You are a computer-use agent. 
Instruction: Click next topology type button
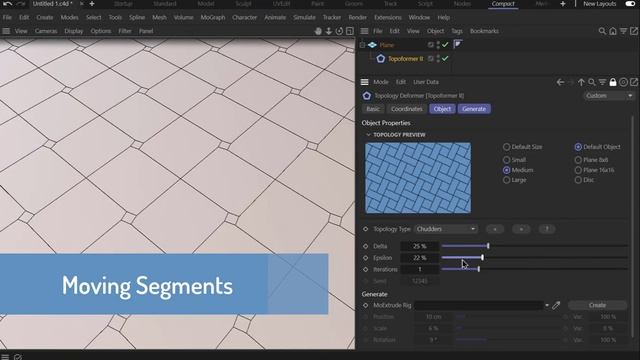[x=521, y=229]
